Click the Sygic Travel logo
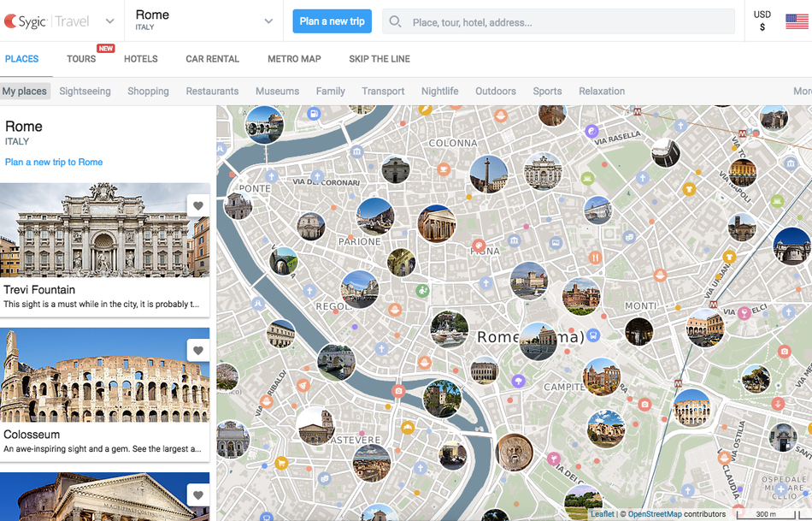The height and width of the screenshot is (521, 812). coord(47,21)
